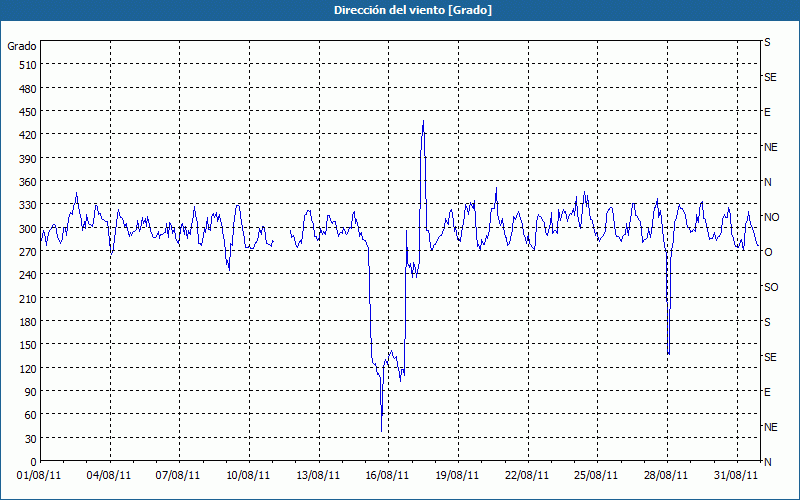
Task: Choose the 31/08/11 date label
Action: [736, 476]
